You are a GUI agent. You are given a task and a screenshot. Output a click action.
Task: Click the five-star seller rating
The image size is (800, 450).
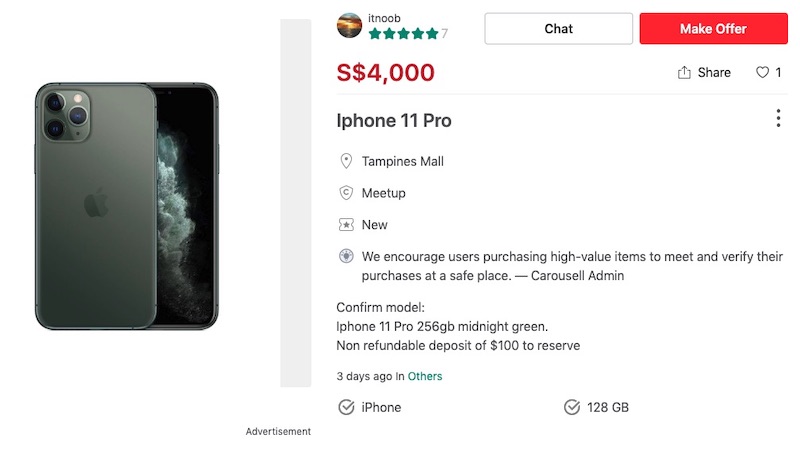pos(403,34)
